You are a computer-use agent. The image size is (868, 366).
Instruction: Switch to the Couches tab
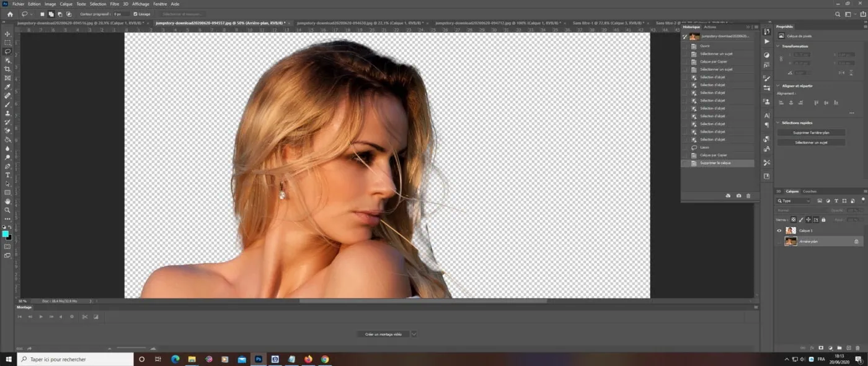[x=810, y=191]
